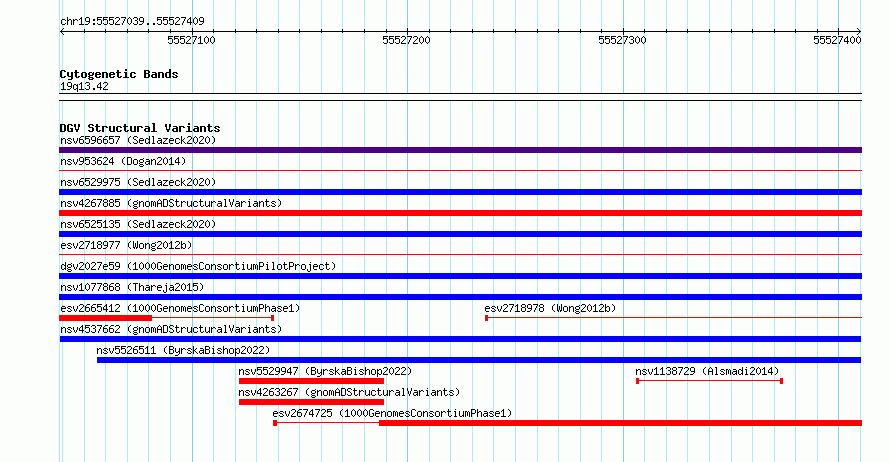
Task: Click the nsv6596657 (Sedlazeck2020) variant label
Action: click(x=138, y=140)
